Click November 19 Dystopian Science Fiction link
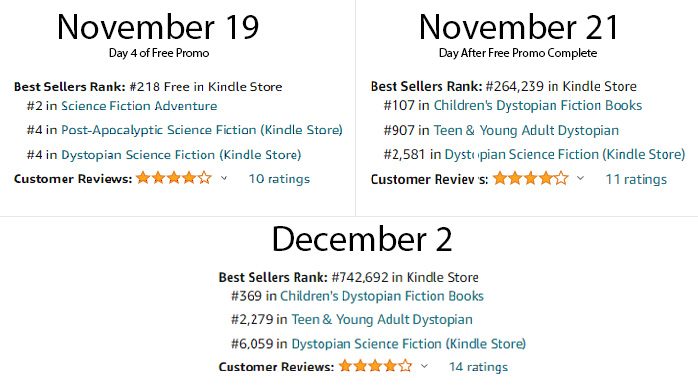The image size is (698, 389). [x=181, y=155]
